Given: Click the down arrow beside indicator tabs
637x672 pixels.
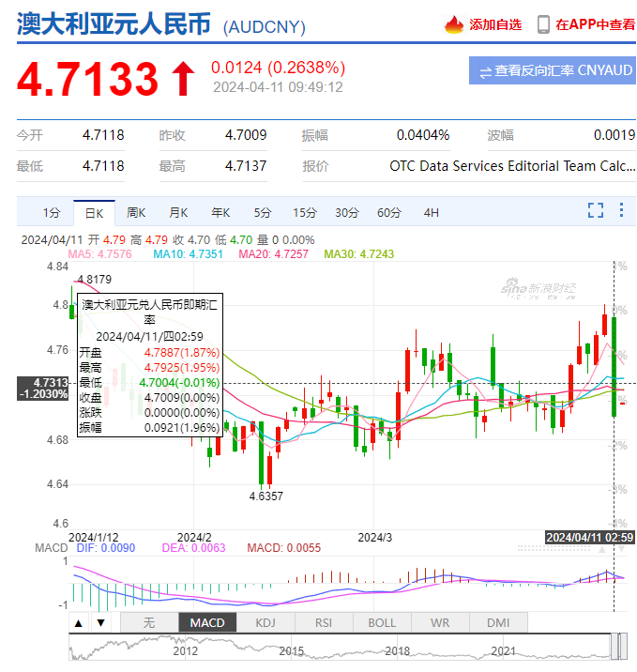Looking at the screenshot, I should (x=98, y=622).
